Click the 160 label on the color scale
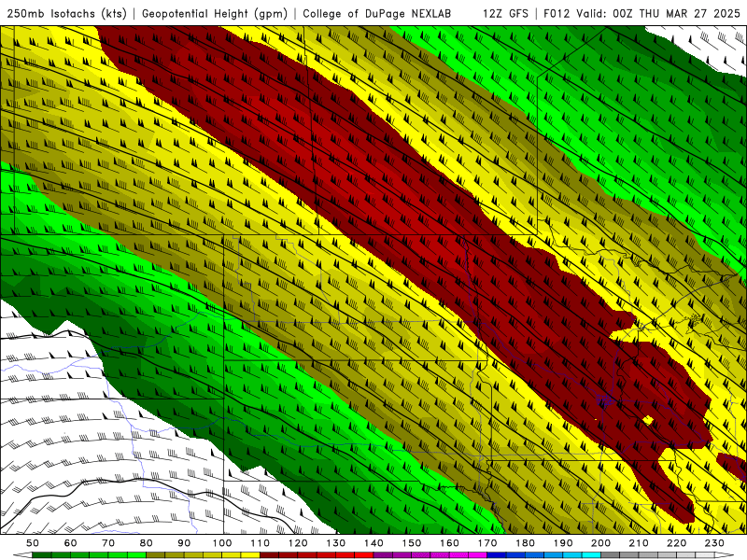The width and height of the screenshot is (747, 560). point(450,543)
